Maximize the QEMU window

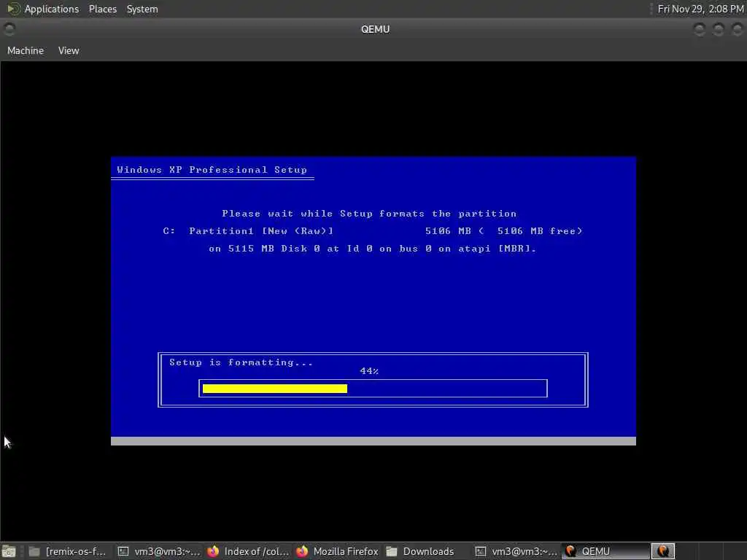pos(719,29)
